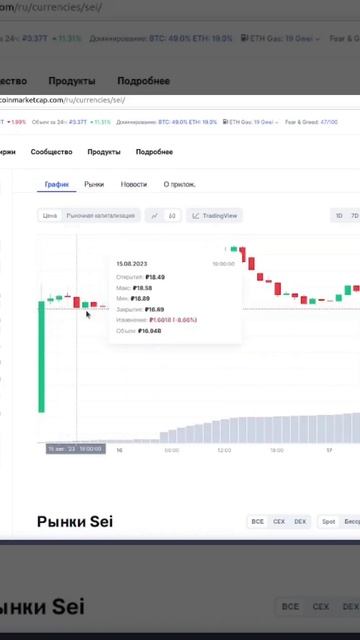Switch to candlestick chart view icon

(172, 216)
